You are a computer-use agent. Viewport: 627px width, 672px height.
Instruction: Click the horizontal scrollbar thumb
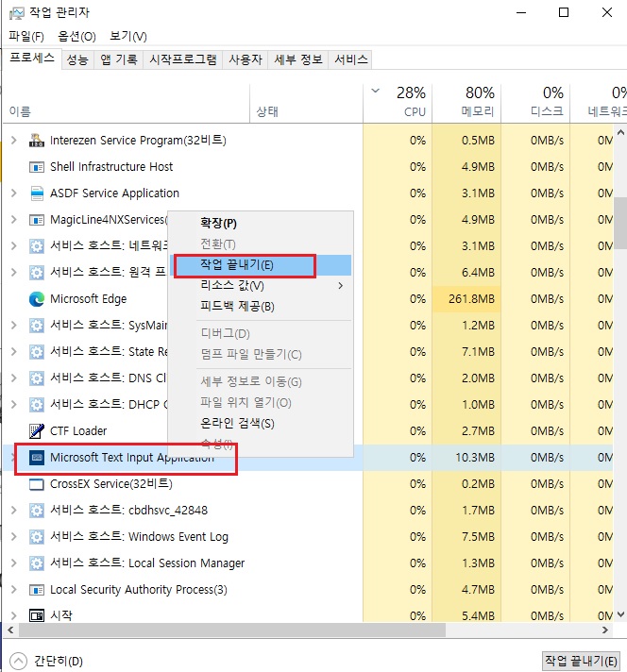[x=232, y=630]
